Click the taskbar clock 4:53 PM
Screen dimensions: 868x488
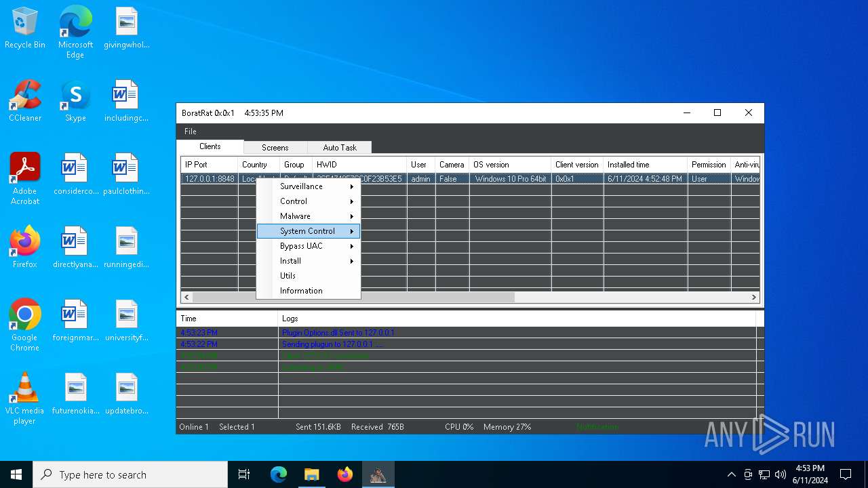point(810,474)
